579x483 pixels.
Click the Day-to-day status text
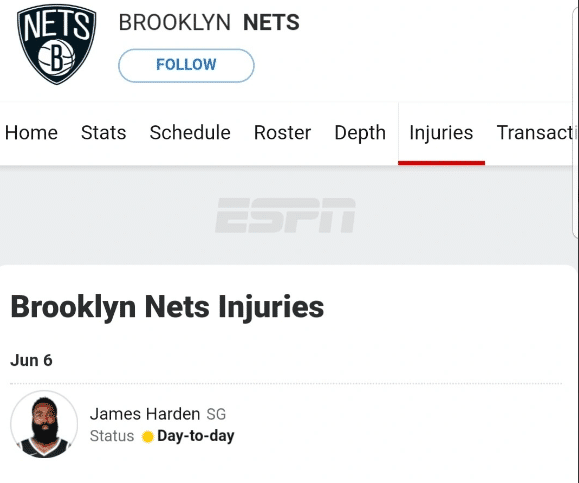pyautogui.click(x=196, y=436)
